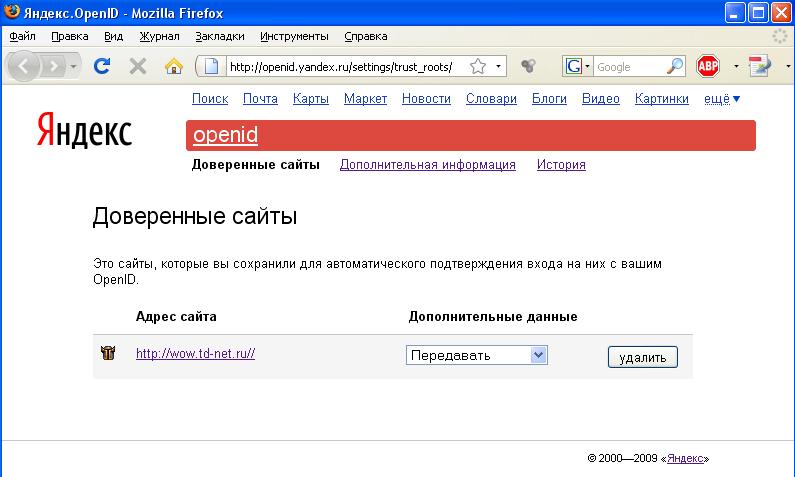Open the dropdown arrow beside notepad icon
Image resolution: width=795 pixels, height=477 pixels.
787,66
